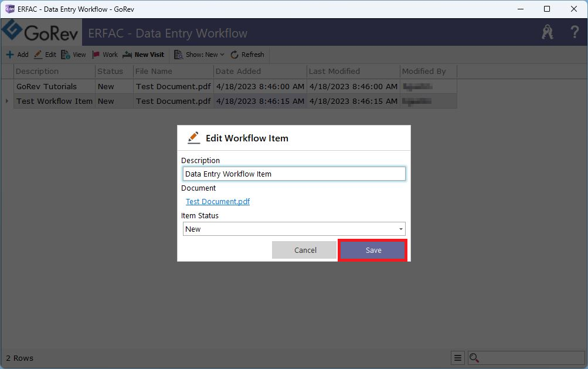Sort by the Modified By column header
The height and width of the screenshot is (369, 588).
pyautogui.click(x=429, y=72)
